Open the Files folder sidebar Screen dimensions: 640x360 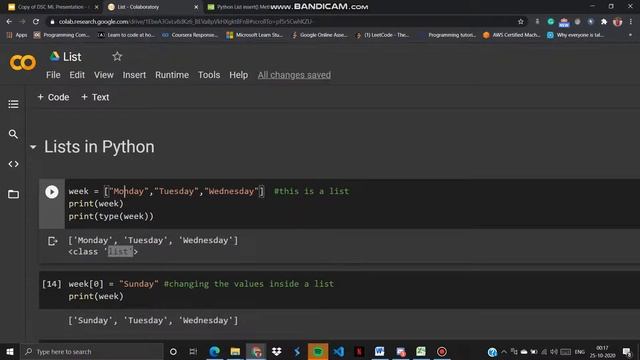click(13, 194)
